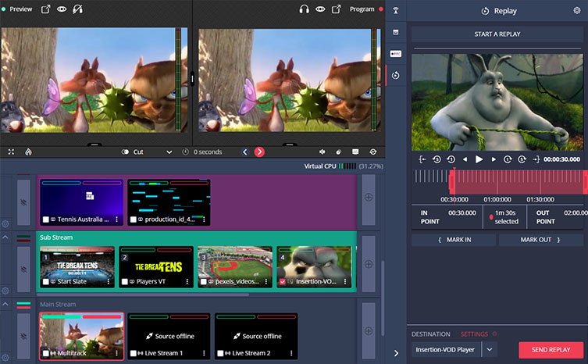Switch to the SETTINGS tab
This screenshot has height=364, width=588.
tap(474, 334)
